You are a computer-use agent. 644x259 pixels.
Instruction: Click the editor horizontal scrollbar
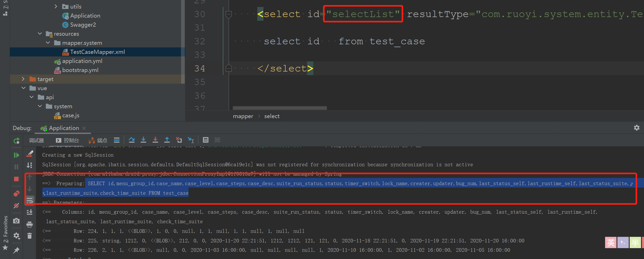(x=280, y=108)
